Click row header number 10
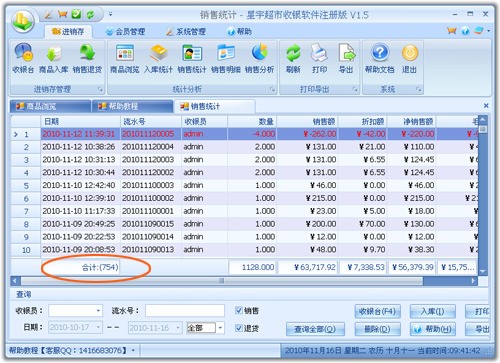The height and width of the screenshot is (363, 500). click(26, 250)
